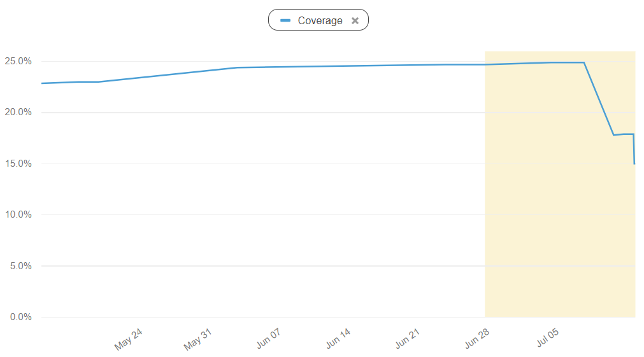This screenshot has width=644, height=357.
Task: Select the Jul 05 x-axis label
Action: [x=547, y=339]
